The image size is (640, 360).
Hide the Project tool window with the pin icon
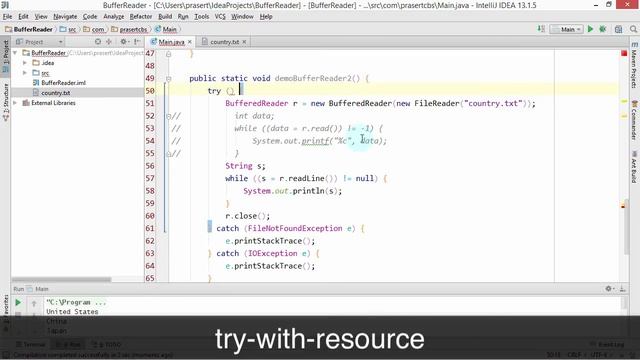(137, 42)
